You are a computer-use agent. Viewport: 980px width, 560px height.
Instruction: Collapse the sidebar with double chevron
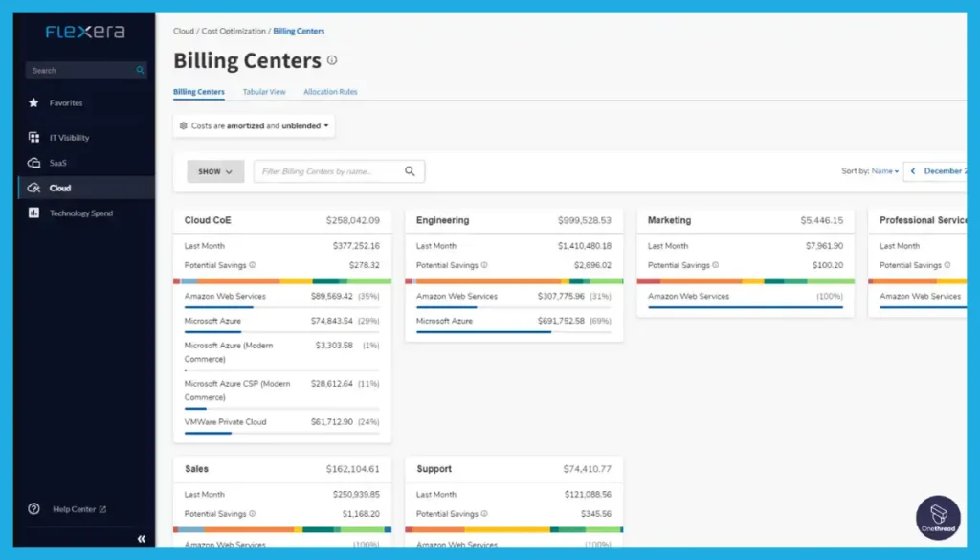pyautogui.click(x=142, y=539)
